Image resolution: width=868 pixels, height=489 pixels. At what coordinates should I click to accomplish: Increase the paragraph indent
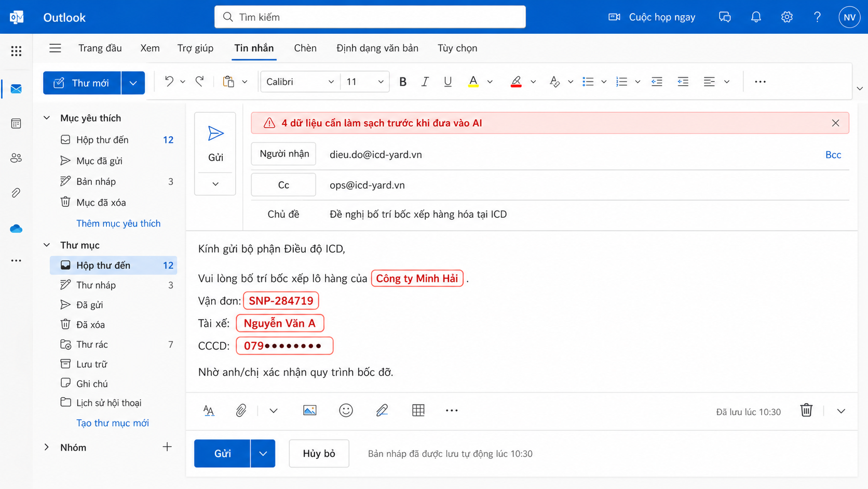683,82
